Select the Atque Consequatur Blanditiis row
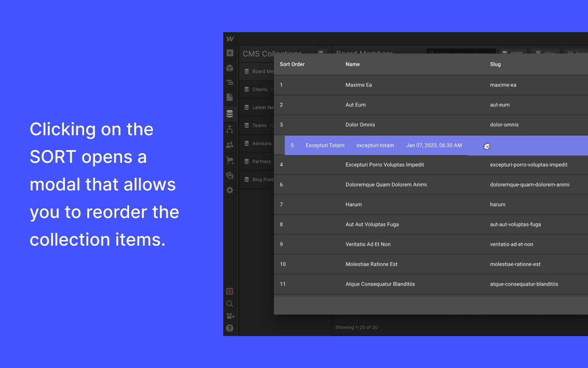Screen dimensions: 588x368 click(x=431, y=284)
